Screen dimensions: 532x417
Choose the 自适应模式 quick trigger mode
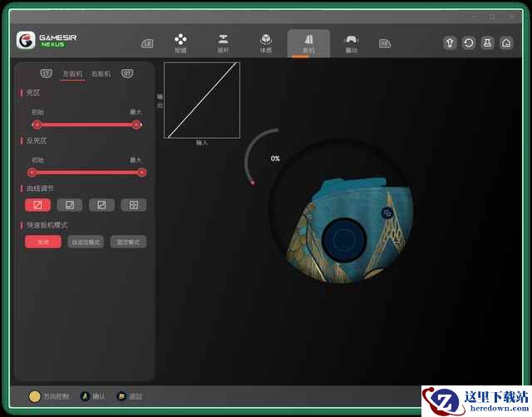click(86, 242)
